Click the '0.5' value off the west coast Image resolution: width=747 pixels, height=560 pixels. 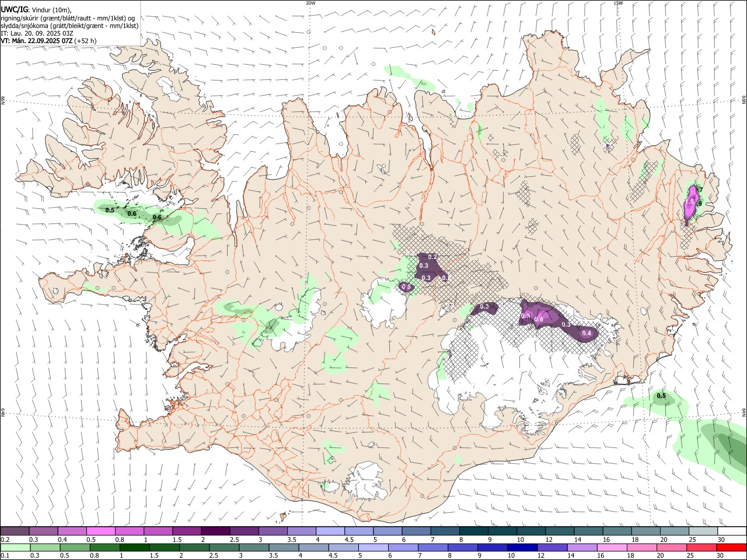click(110, 210)
